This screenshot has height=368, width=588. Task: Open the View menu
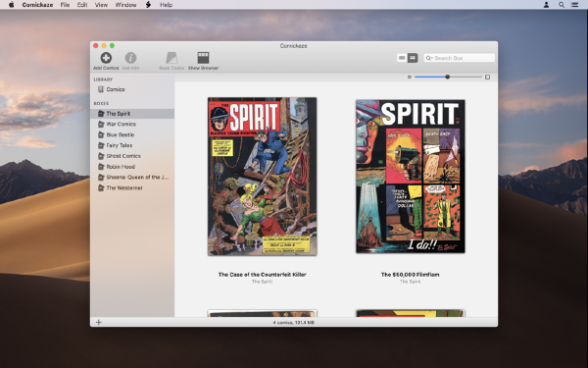(101, 5)
